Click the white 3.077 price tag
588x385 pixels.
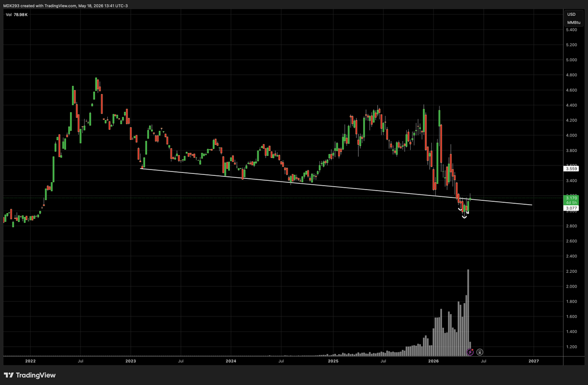[x=572, y=208]
